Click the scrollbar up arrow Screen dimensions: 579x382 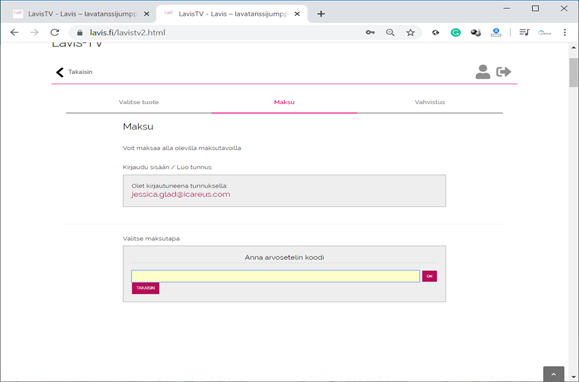[x=573, y=48]
